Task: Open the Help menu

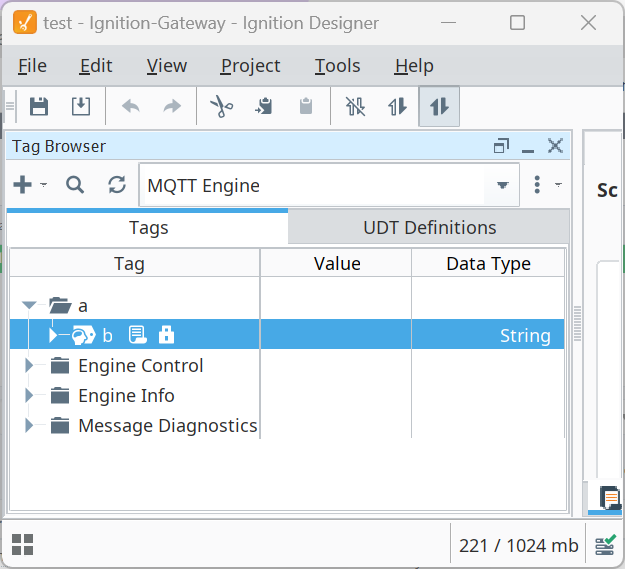Action: tap(414, 66)
